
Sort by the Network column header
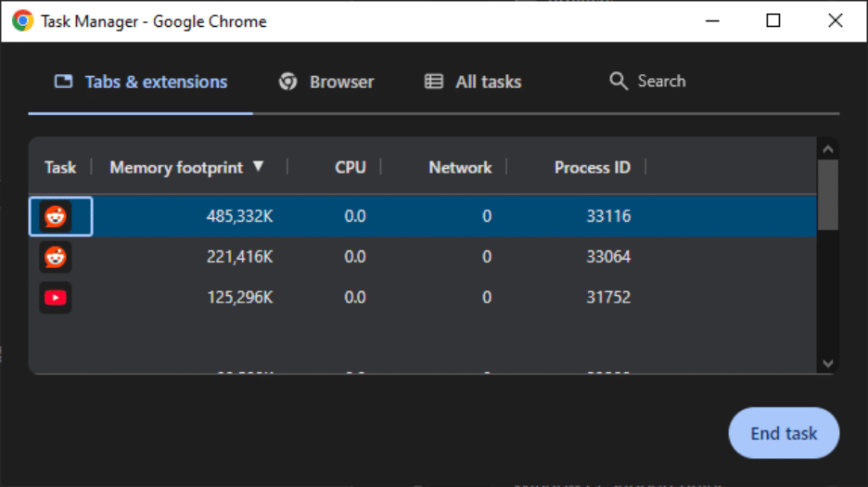[x=460, y=168]
